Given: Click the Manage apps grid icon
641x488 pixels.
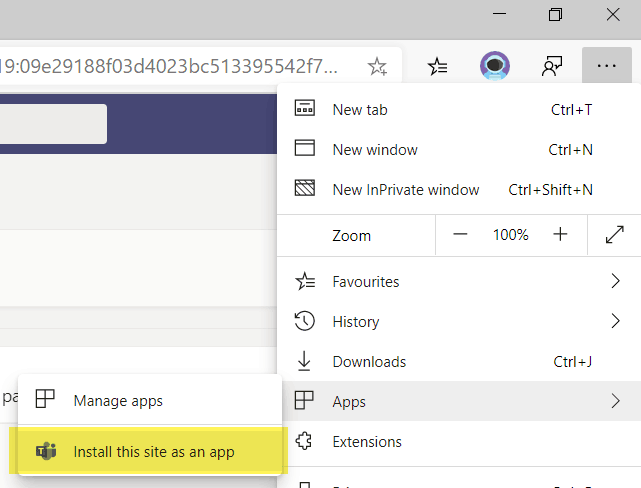Looking at the screenshot, I should click(x=45, y=400).
